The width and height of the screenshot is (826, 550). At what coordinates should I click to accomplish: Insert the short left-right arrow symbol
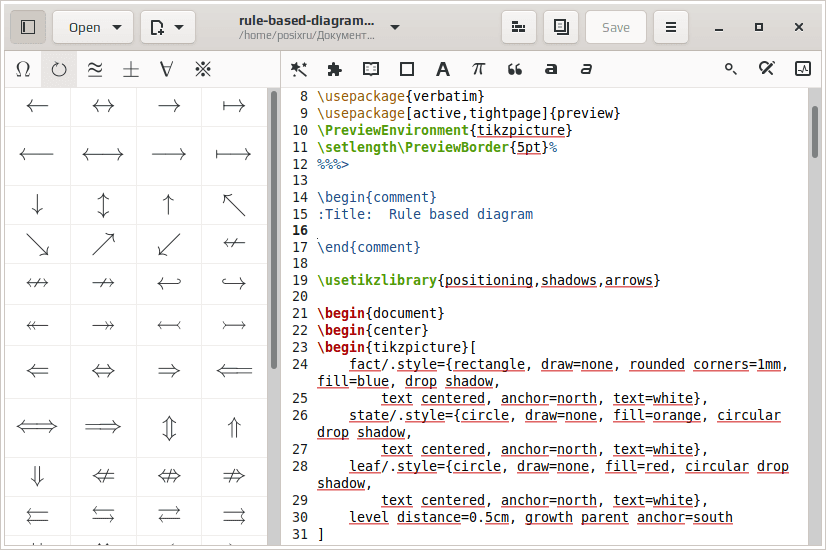point(103,106)
